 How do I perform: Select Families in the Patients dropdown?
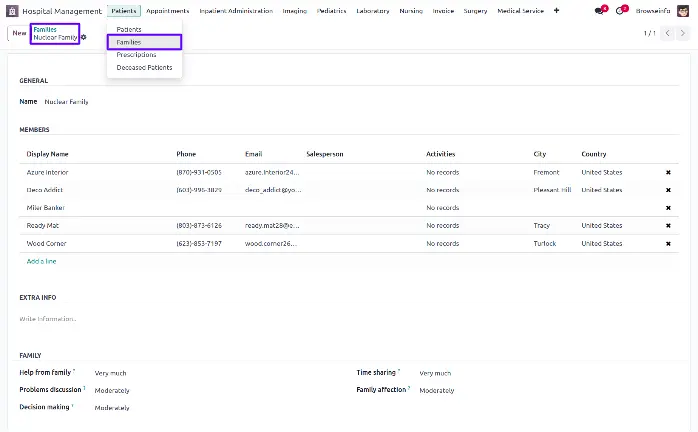[129, 42]
